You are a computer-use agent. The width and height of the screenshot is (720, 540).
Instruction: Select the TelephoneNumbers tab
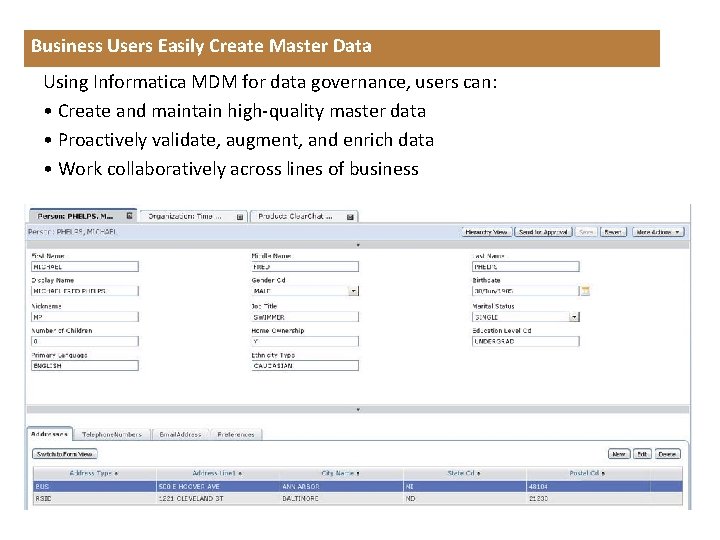[x=112, y=434]
